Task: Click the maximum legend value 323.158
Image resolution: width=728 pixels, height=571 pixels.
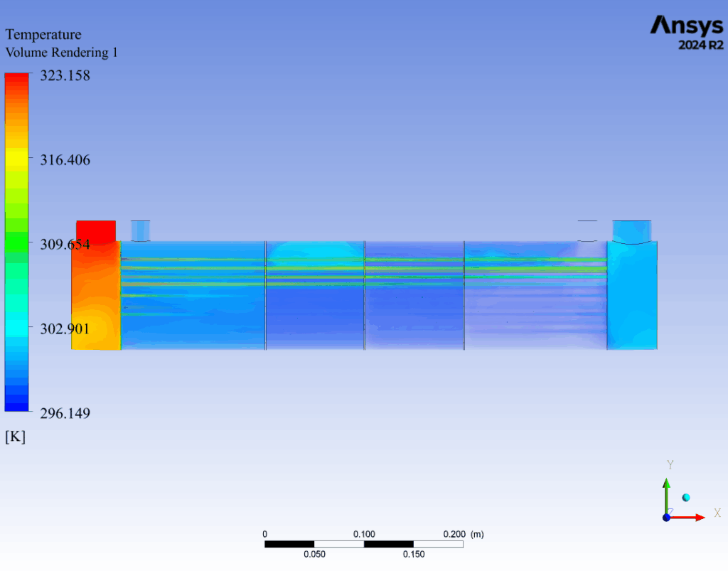Action: pos(64,75)
